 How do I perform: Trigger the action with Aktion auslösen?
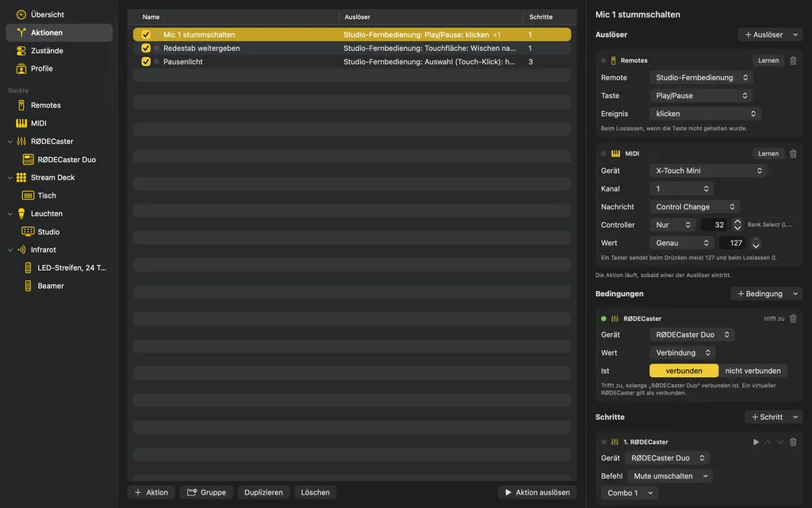tap(537, 492)
